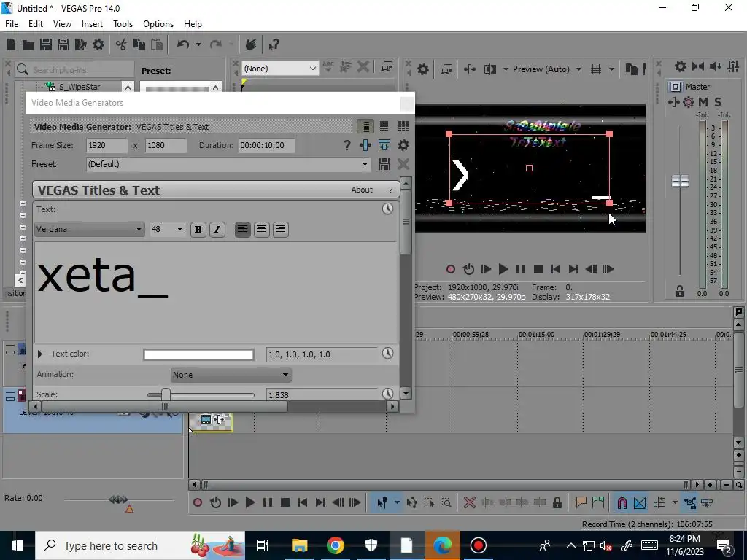Click the Split screen view icon in preview

[x=489, y=69]
